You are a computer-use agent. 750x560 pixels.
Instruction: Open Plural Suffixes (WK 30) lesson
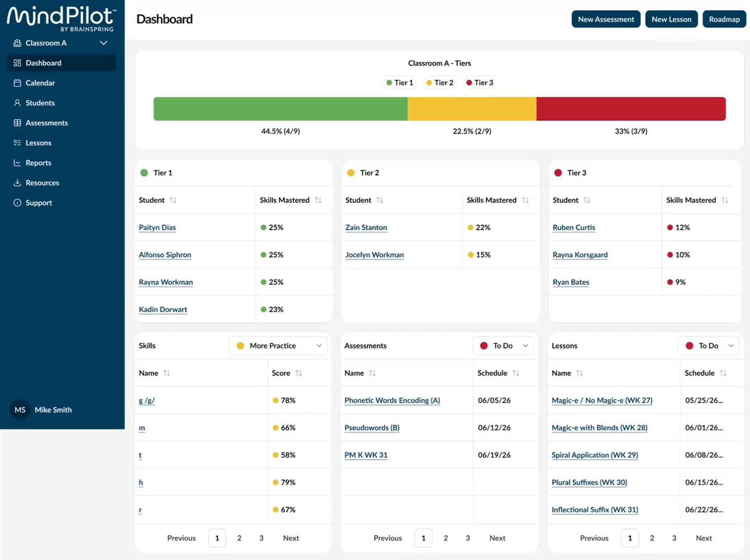point(589,482)
